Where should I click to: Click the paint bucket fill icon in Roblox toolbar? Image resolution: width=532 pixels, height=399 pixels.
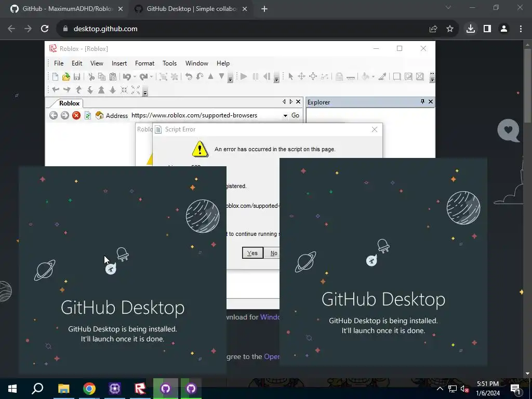coord(365,77)
